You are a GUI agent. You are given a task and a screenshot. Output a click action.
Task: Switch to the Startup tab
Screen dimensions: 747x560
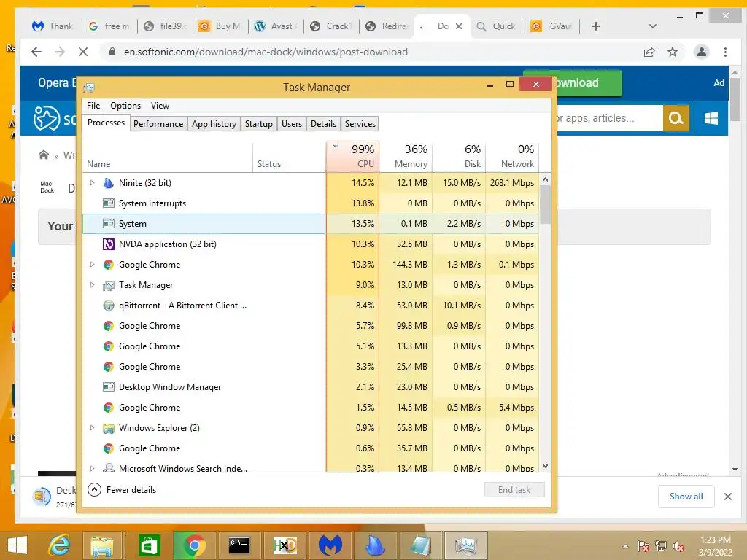point(259,124)
